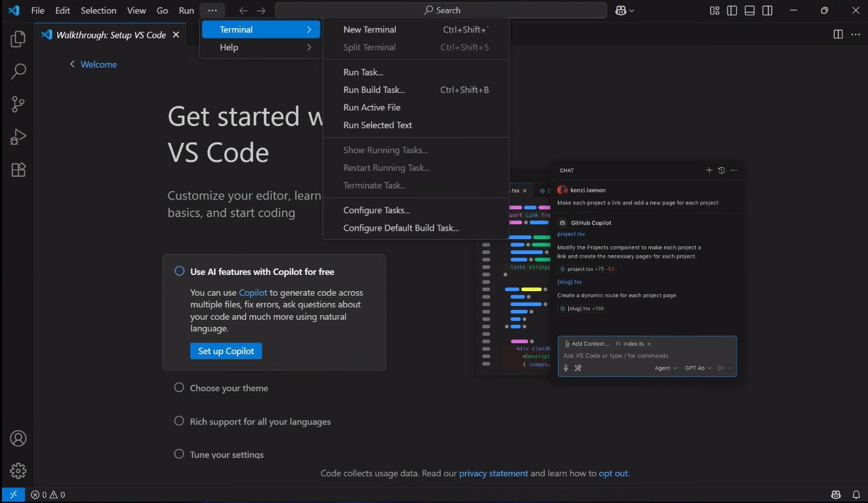Choose Run Build Task... menu item
The image size is (868, 503).
pos(415,90)
